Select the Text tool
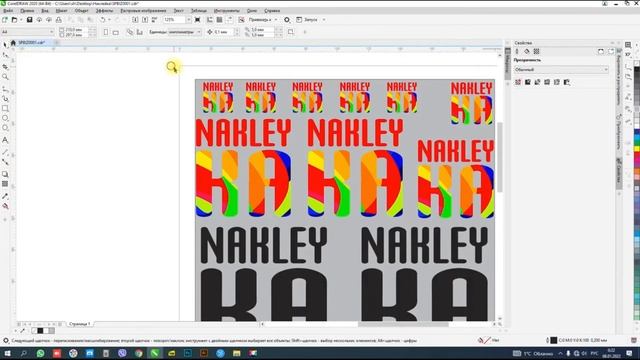 pyautogui.click(x=5, y=140)
